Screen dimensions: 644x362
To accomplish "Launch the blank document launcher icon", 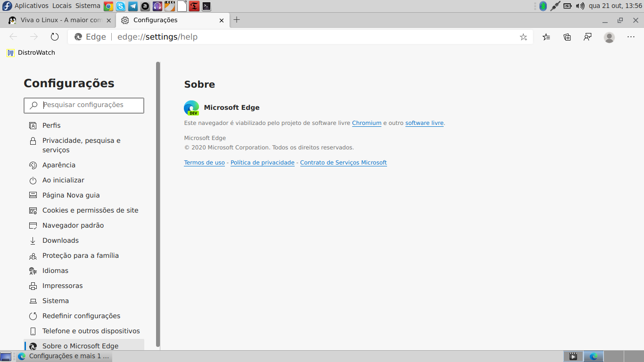I will 182,6.
